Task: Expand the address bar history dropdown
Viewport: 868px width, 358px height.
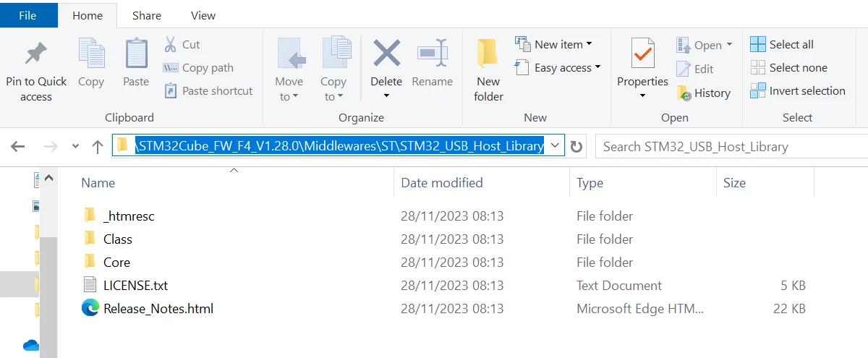Action: [555, 145]
